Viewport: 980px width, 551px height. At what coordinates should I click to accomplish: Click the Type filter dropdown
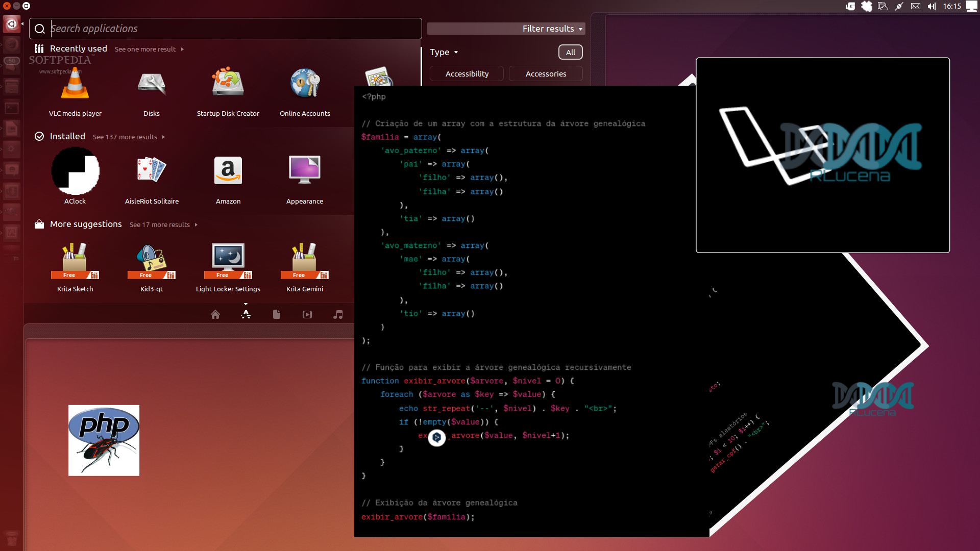point(443,52)
